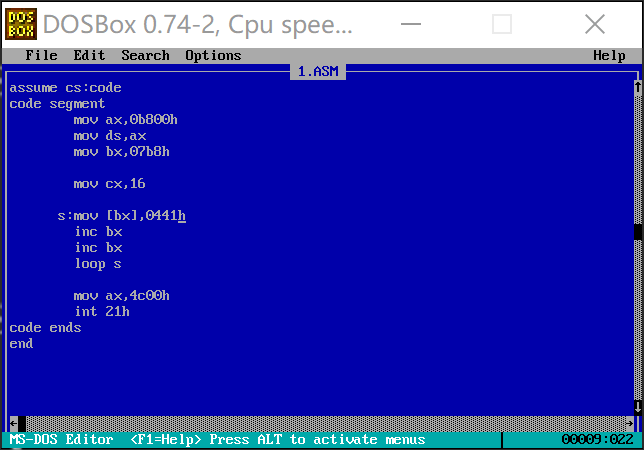644x450 pixels.
Task: Minimize the DOSBox window
Action: pos(408,24)
